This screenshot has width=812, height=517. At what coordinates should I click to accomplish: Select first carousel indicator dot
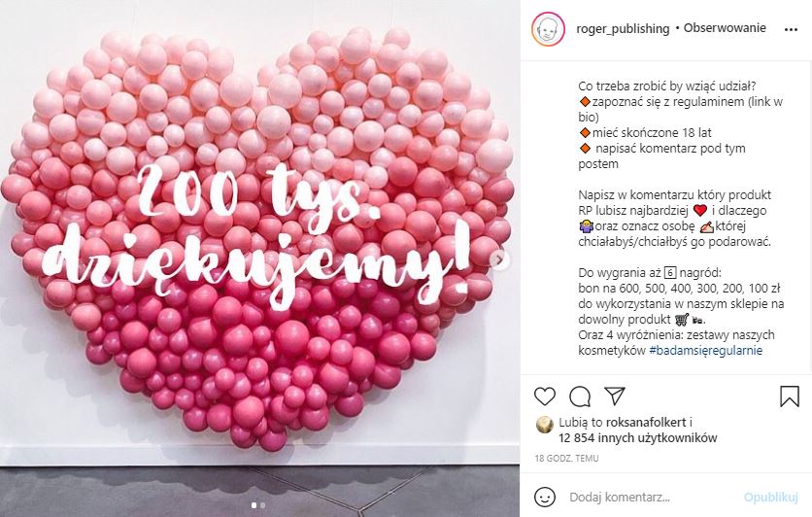point(254,505)
